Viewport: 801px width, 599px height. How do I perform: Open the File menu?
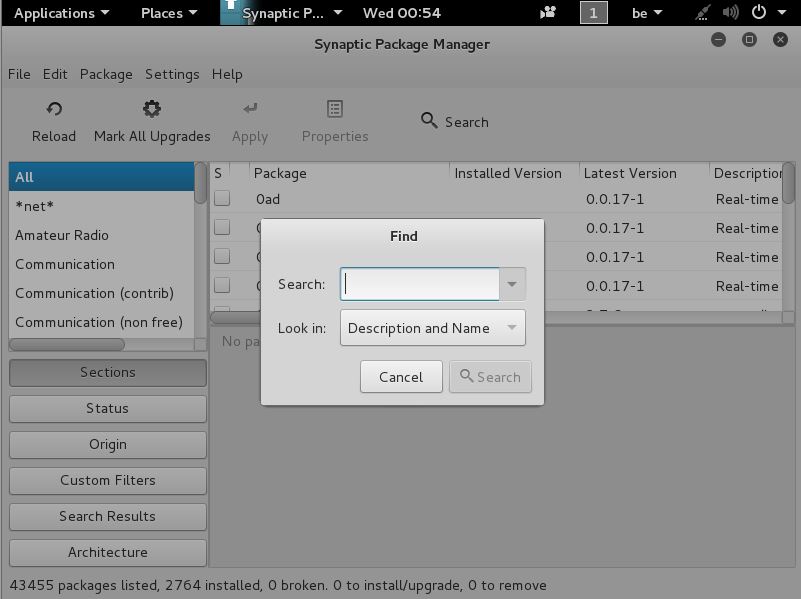19,74
